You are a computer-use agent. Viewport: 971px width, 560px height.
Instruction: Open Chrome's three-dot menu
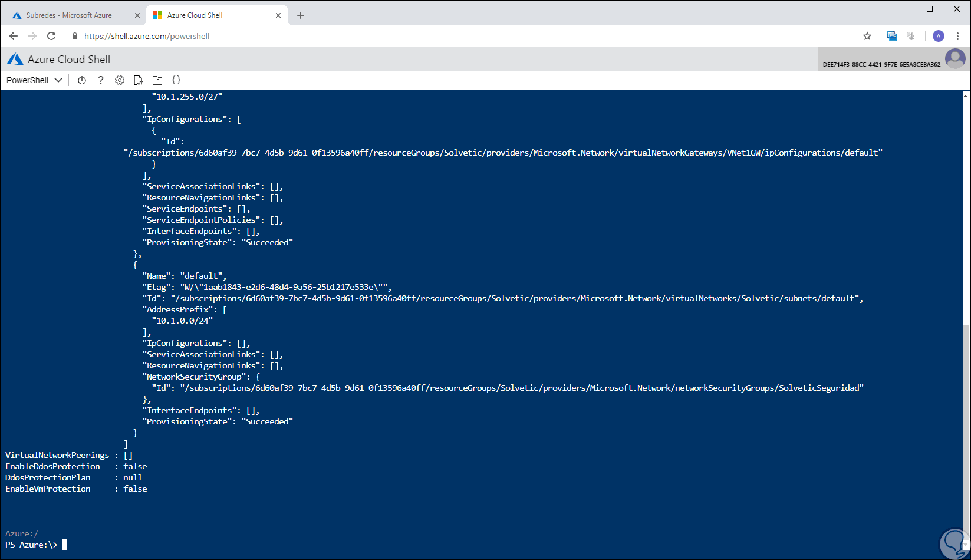[958, 36]
